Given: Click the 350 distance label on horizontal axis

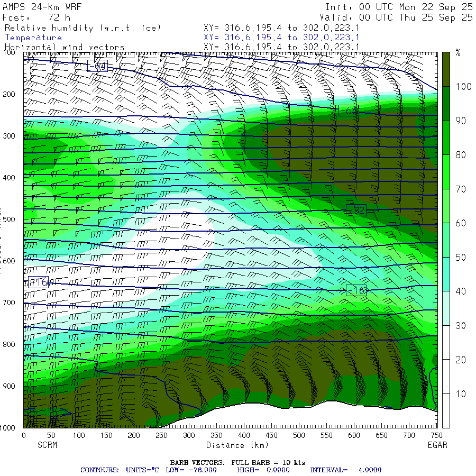Looking at the screenshot, I should [x=216, y=435].
